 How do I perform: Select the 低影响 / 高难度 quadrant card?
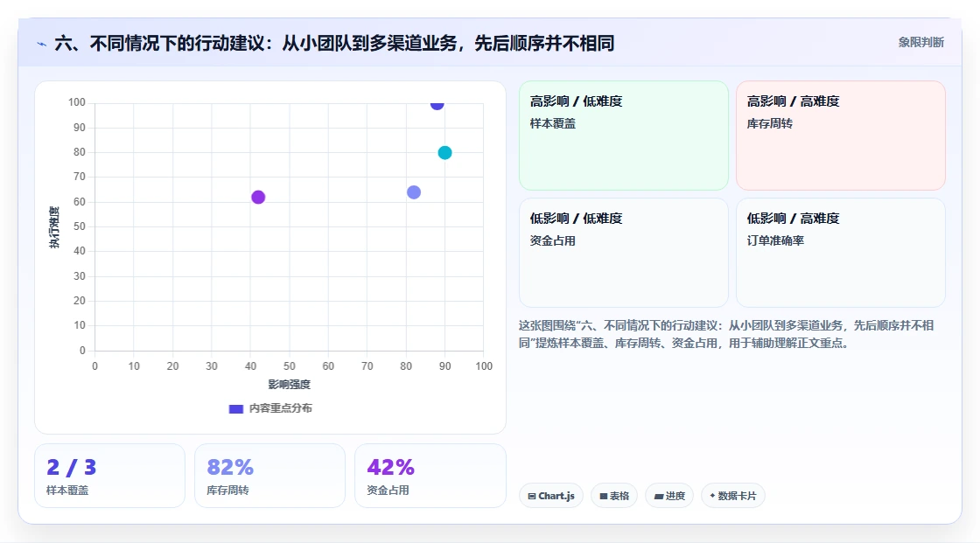click(841, 253)
